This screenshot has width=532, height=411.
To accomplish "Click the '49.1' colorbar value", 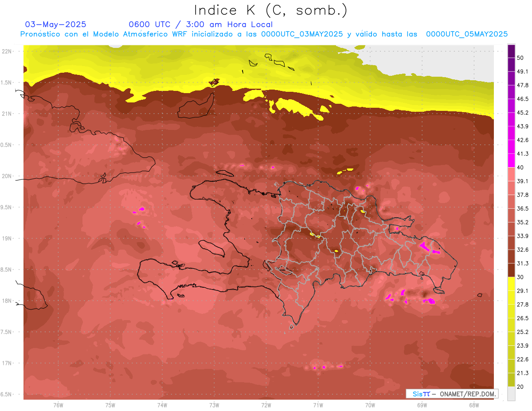I will click(x=523, y=71).
